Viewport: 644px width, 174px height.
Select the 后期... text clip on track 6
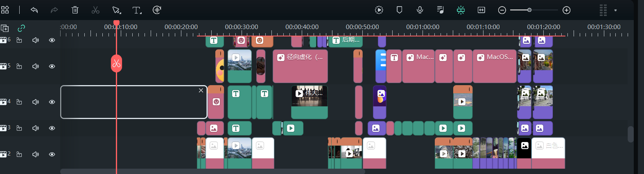click(x=346, y=41)
